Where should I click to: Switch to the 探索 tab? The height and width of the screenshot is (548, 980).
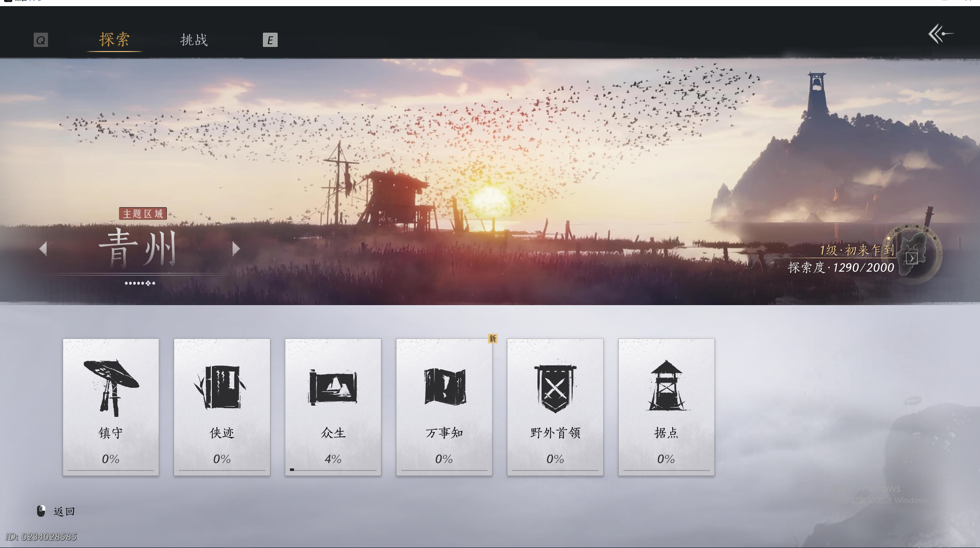point(114,40)
